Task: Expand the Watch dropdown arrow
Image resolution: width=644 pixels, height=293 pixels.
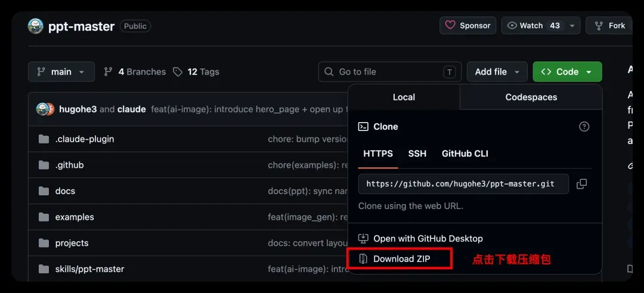Action: click(x=572, y=26)
